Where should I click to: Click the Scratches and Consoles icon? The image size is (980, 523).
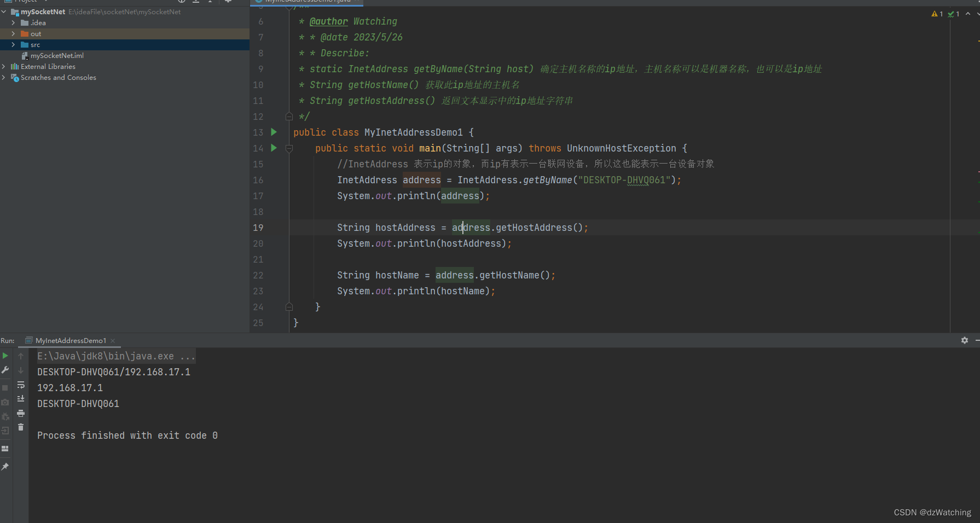point(15,78)
